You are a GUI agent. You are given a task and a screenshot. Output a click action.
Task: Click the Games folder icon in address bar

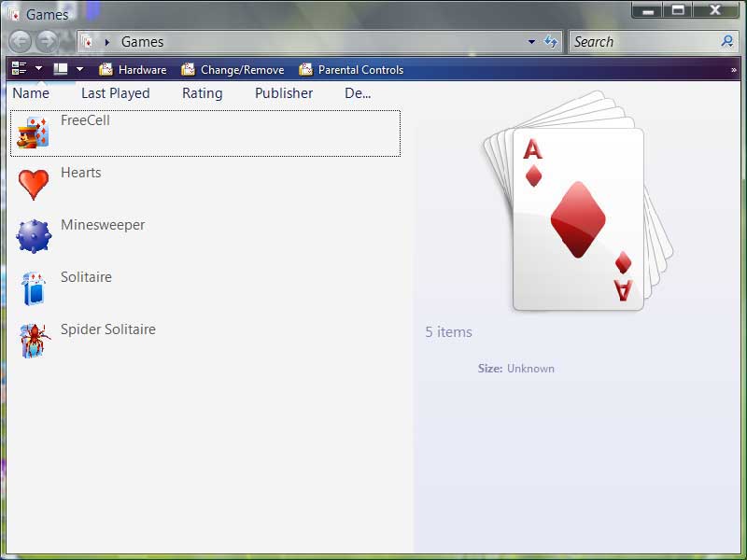(87, 42)
